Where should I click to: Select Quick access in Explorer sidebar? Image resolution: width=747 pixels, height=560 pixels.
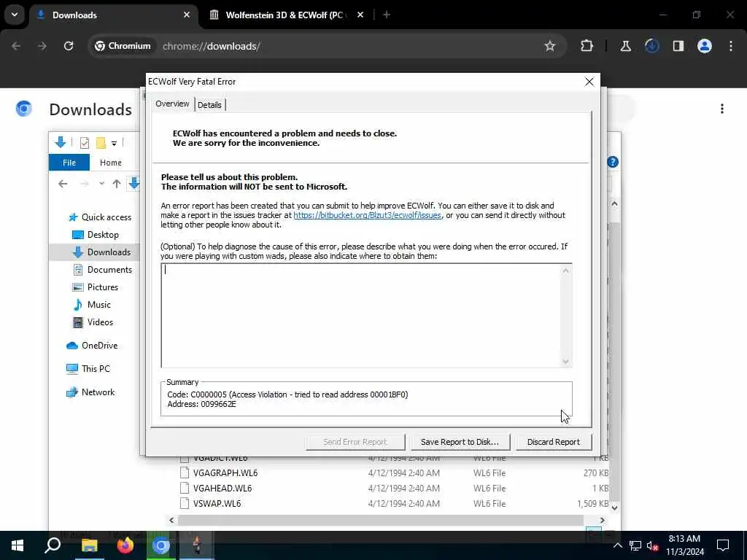pos(100,217)
